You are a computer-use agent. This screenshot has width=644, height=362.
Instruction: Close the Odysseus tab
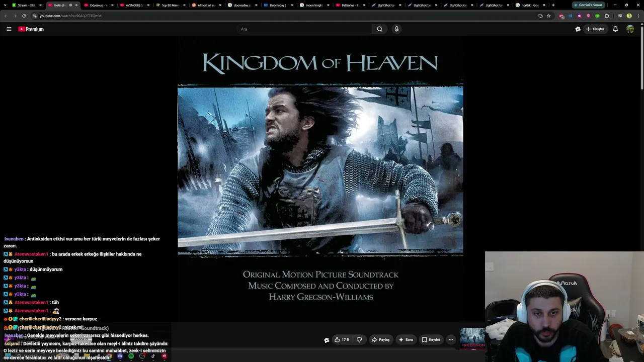click(112, 5)
